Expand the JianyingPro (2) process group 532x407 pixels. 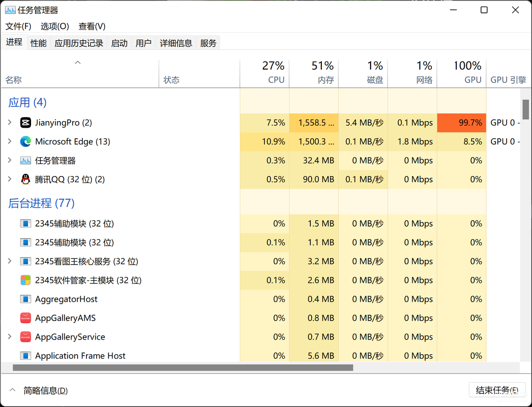(10, 123)
